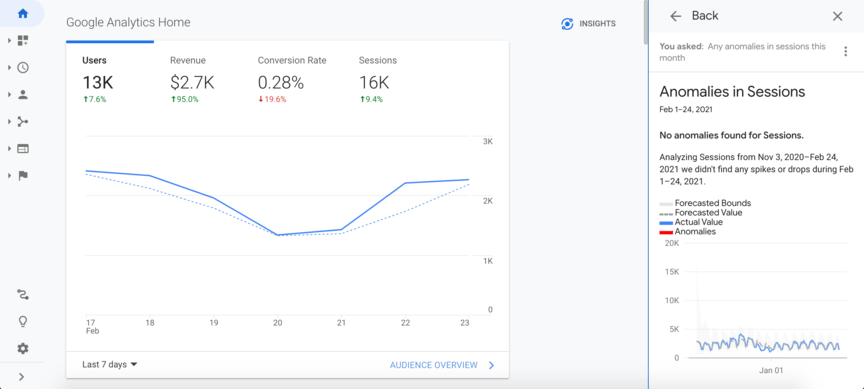Expand the Acquisition menu arrow
This screenshot has width=864, height=389.
[x=9, y=121]
